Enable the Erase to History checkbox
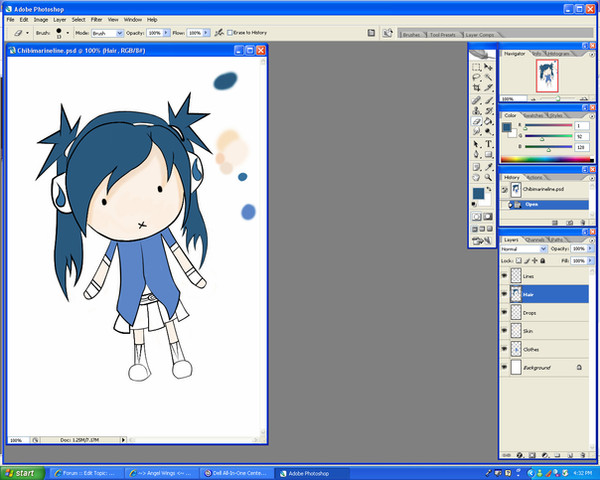 tap(230, 33)
